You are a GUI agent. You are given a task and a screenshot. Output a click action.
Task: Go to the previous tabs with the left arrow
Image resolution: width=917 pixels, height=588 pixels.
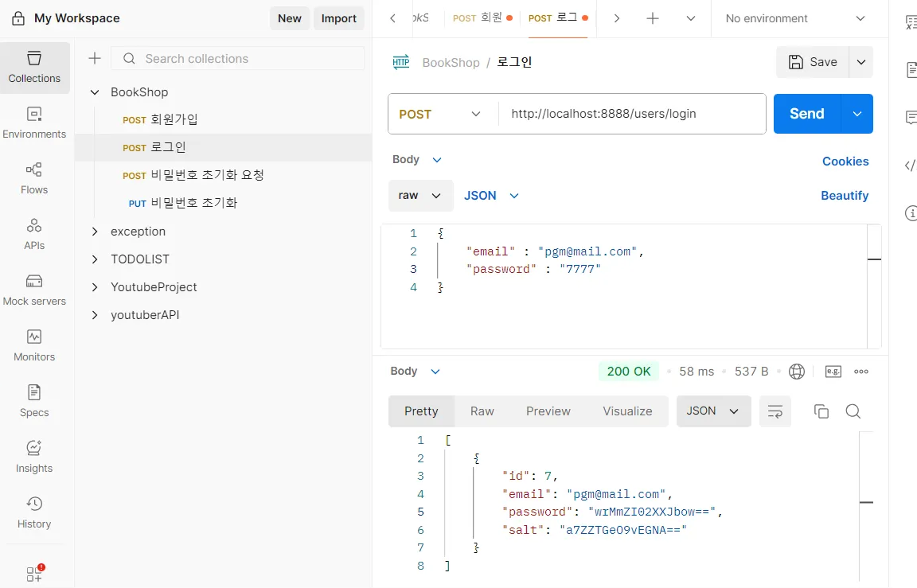pyautogui.click(x=393, y=19)
